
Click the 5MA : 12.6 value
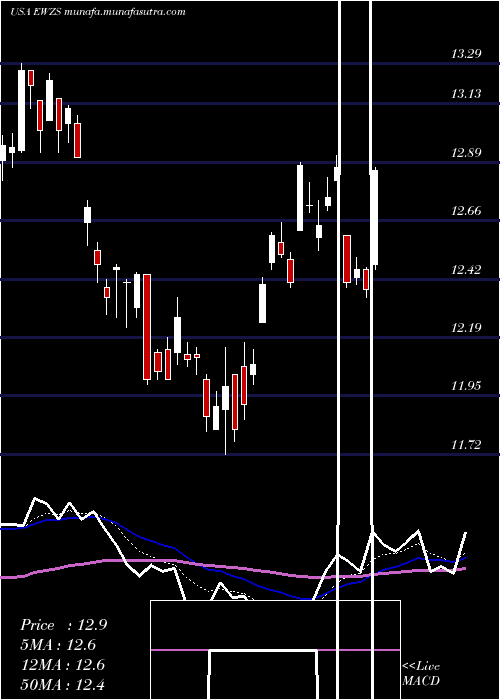pyautogui.click(x=58, y=645)
